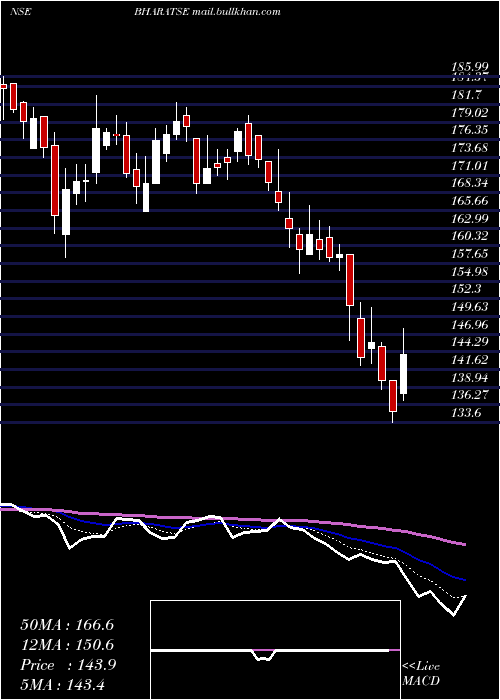Select the 144.29 price level label
The height and width of the screenshot is (700, 500).
pyautogui.click(x=470, y=342)
